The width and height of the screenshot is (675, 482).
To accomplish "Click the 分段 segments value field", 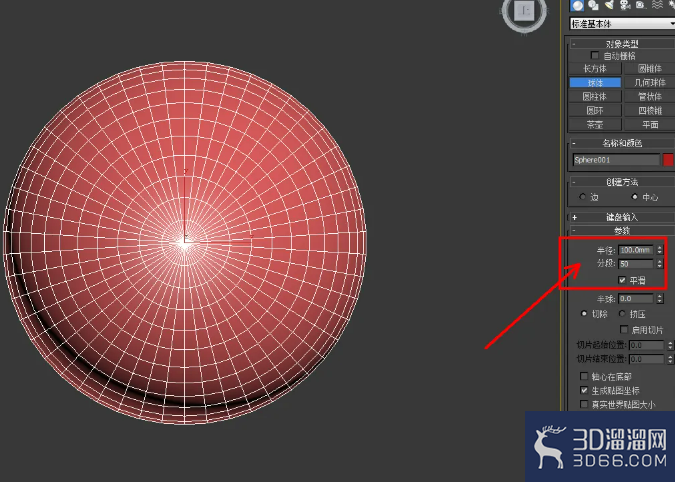I will coord(636,264).
